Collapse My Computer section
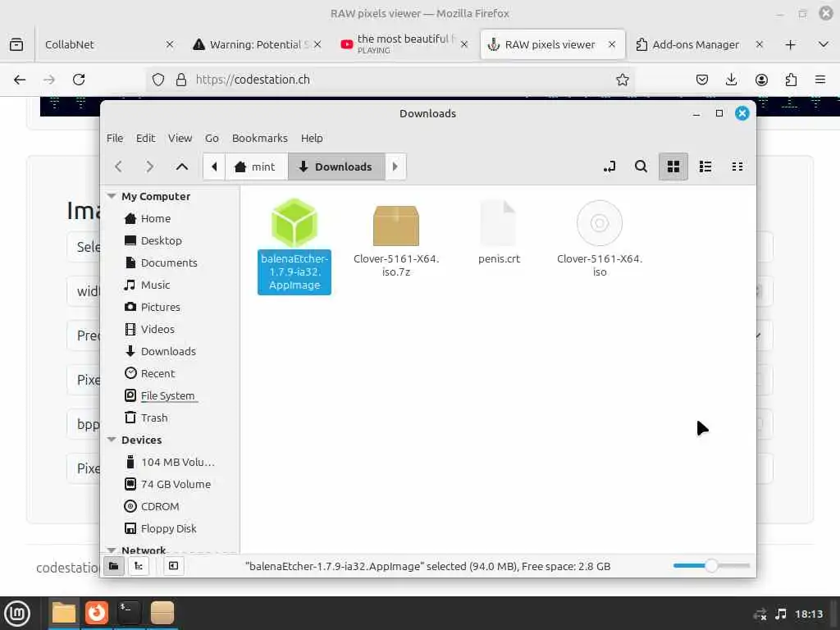 pos(112,196)
